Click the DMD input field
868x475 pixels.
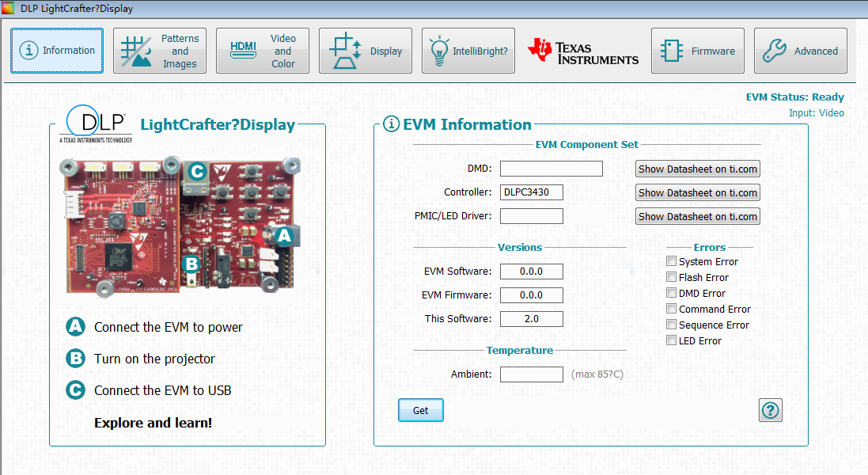(552, 169)
